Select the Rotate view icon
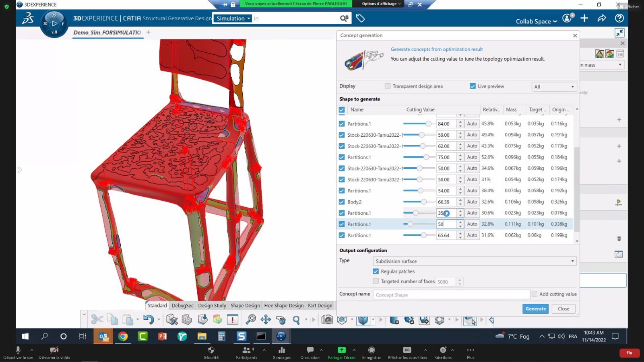Viewport: 644px width, 362px height. [x=281, y=320]
